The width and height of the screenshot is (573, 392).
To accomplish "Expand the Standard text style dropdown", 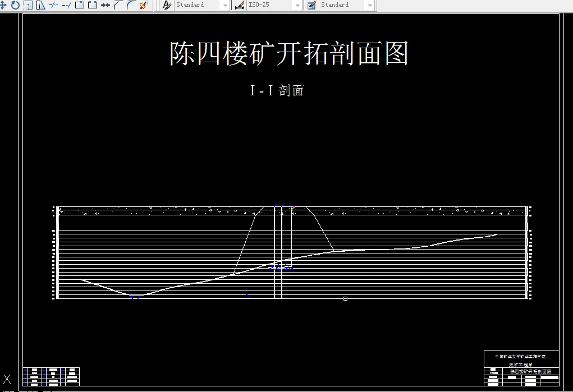I will point(225,6).
